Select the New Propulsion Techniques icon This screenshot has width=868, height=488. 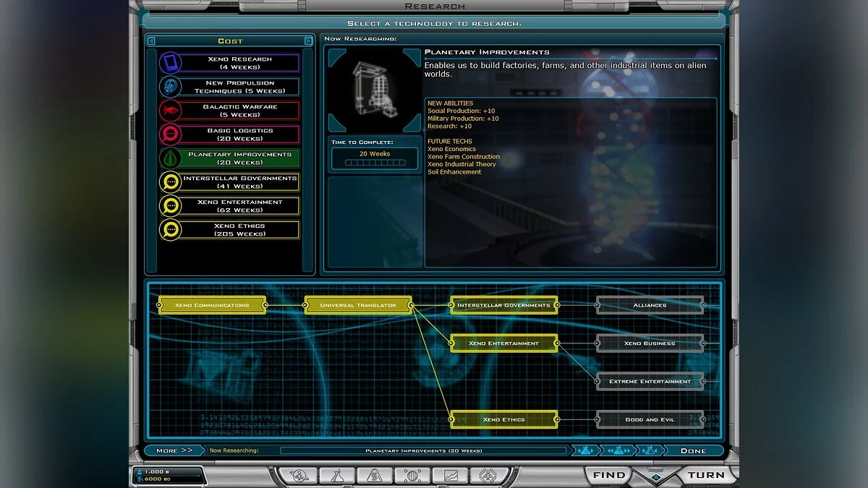click(170, 87)
